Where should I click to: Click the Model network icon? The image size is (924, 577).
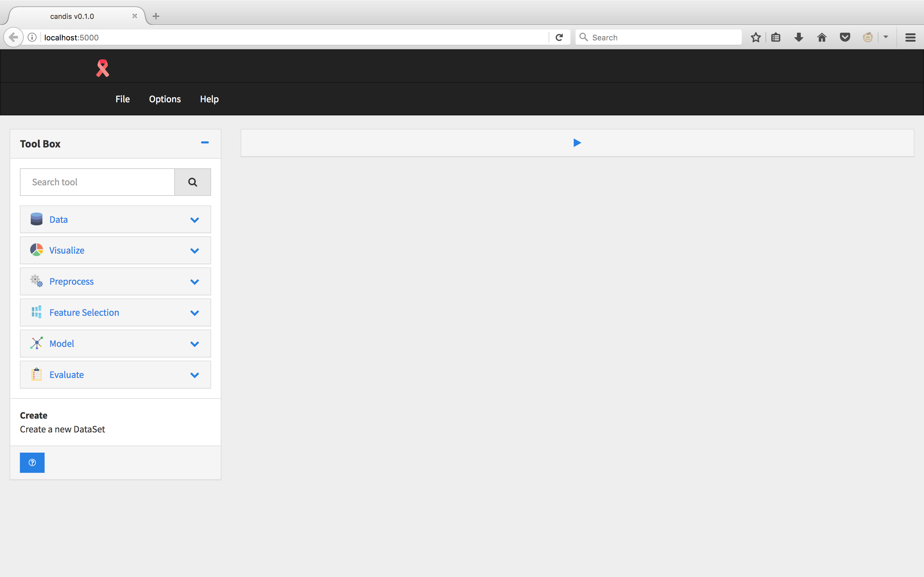click(x=37, y=343)
